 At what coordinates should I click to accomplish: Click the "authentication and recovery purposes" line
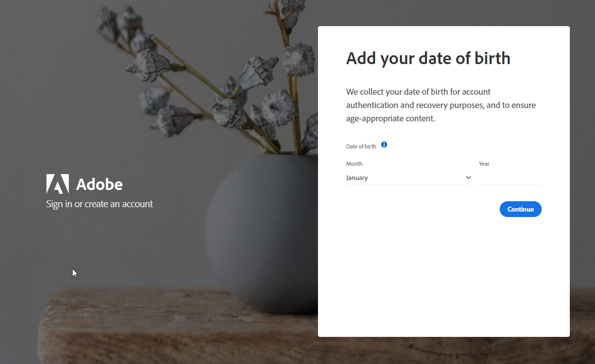click(441, 105)
